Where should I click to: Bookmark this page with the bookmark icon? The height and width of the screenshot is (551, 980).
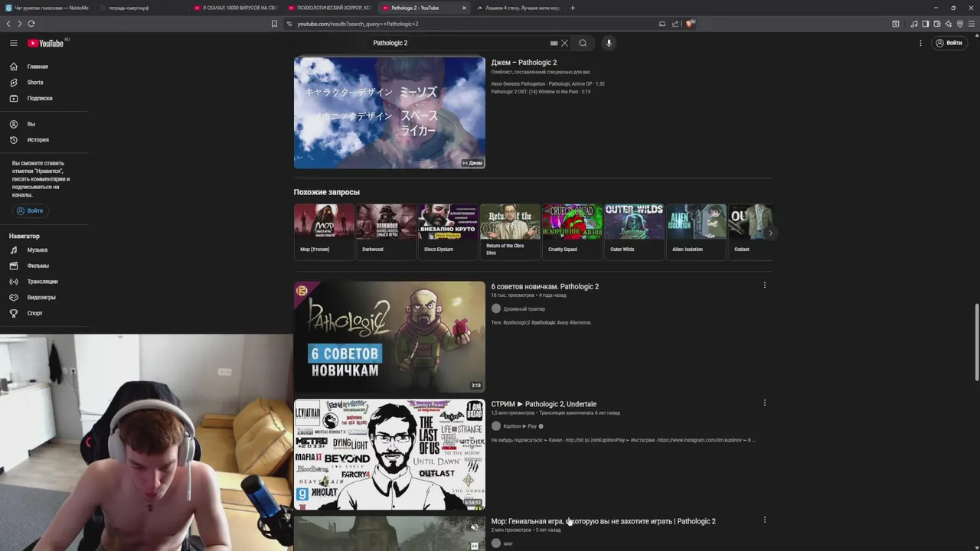coord(274,24)
